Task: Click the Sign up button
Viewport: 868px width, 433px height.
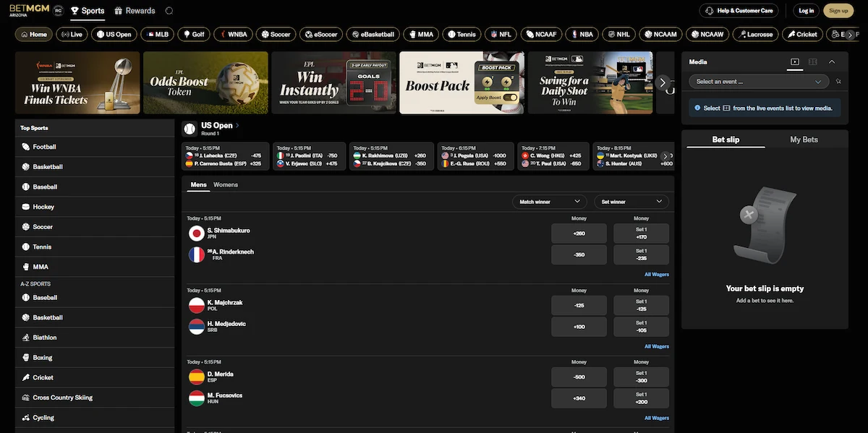Action: pyautogui.click(x=838, y=11)
